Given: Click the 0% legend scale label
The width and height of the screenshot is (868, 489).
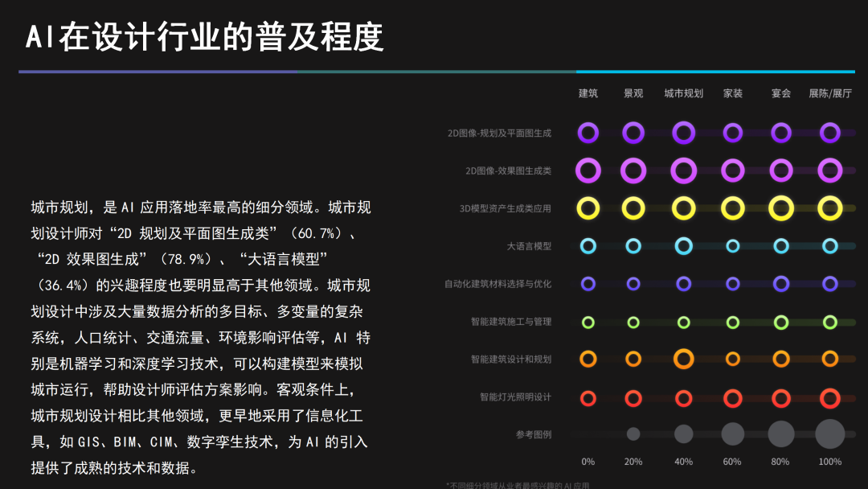Looking at the screenshot, I should click(588, 462).
